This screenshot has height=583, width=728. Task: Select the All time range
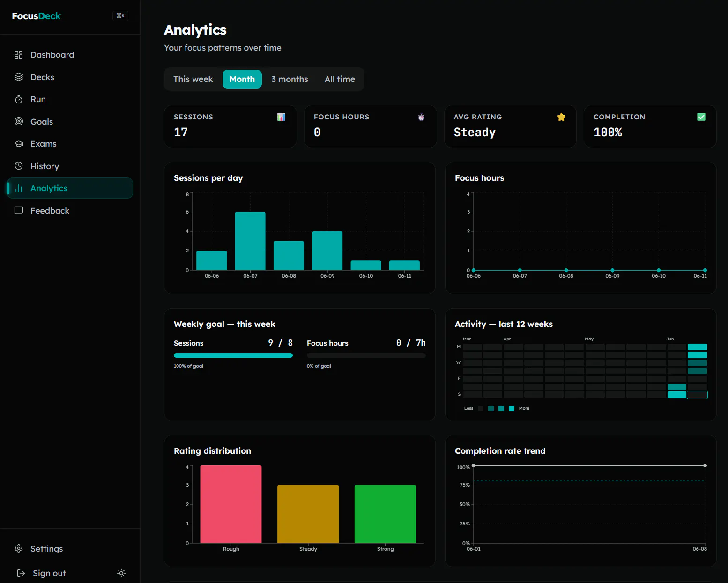click(340, 79)
